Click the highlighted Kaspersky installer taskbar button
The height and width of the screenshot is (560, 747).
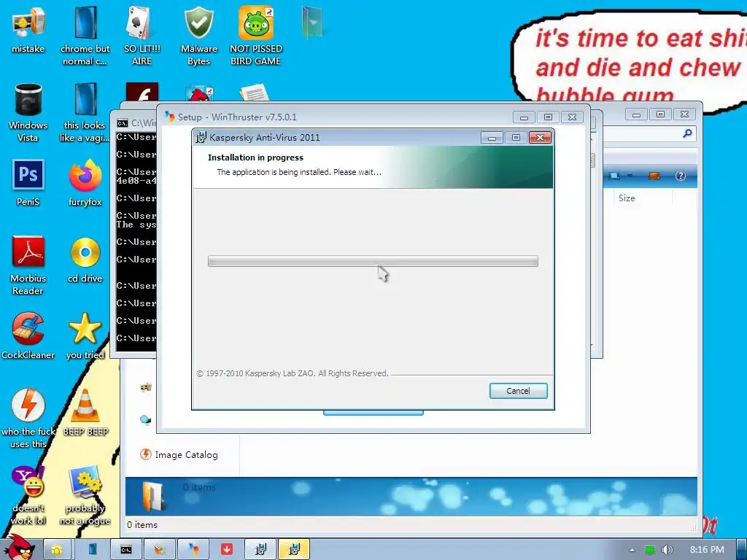click(x=294, y=550)
